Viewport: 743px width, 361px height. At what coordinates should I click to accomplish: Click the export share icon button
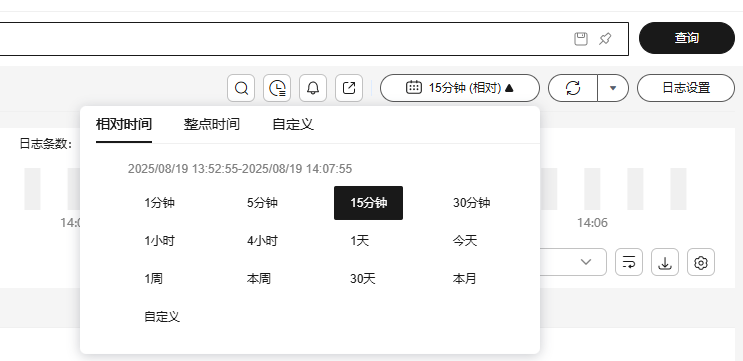pyautogui.click(x=349, y=88)
